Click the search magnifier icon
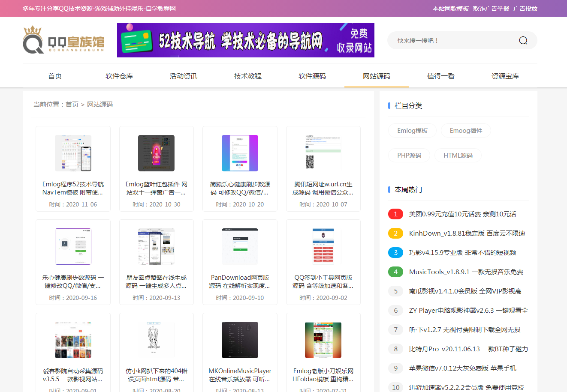Viewport: 567px width, 392px height. pos(523,41)
